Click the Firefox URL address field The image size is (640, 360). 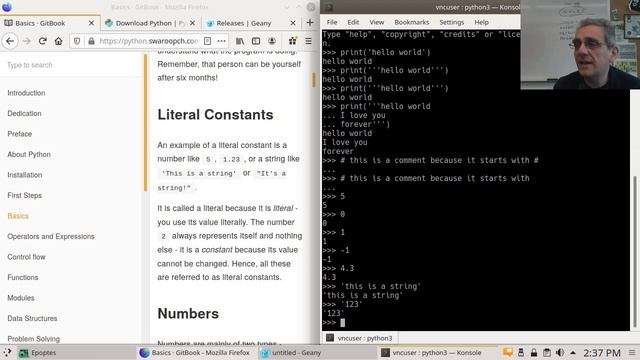coord(149,41)
